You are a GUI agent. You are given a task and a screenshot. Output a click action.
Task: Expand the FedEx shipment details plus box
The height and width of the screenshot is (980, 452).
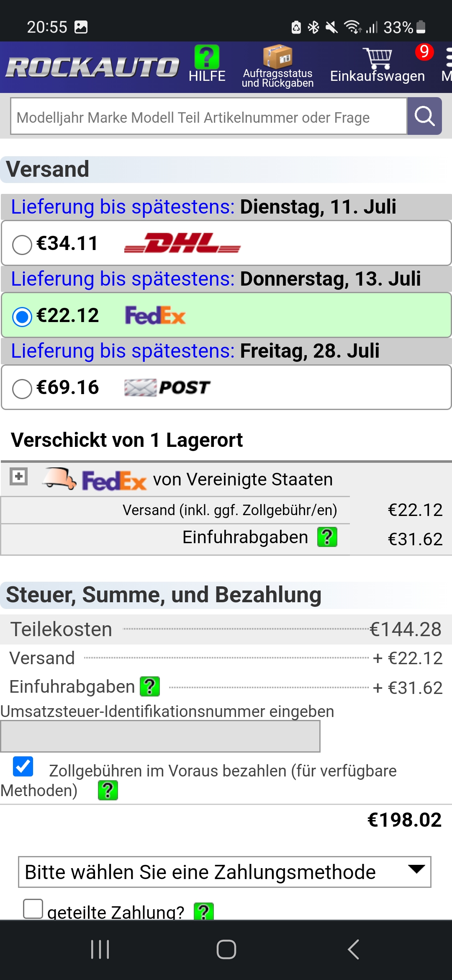[19, 476]
